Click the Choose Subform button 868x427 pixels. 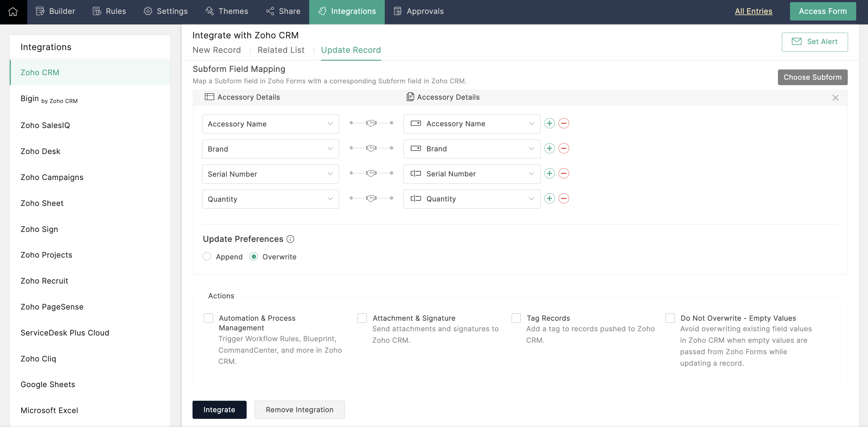point(813,77)
